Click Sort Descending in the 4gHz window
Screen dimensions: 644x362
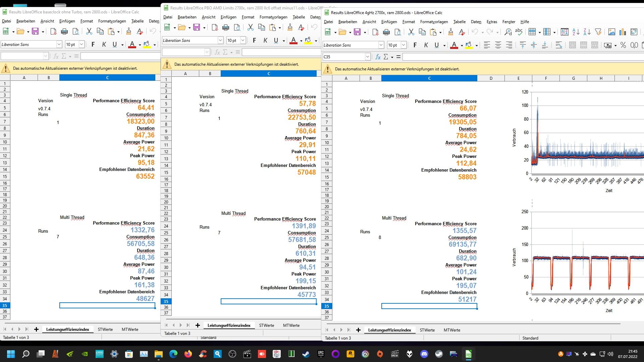point(587,32)
